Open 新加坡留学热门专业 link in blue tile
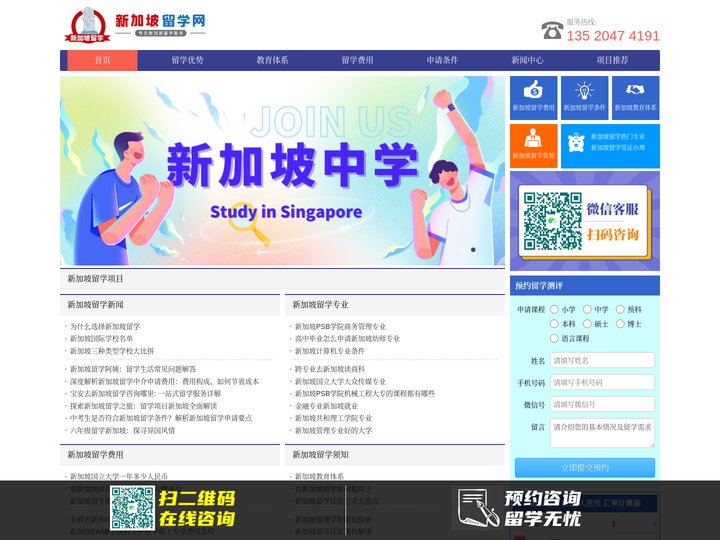The image size is (720, 540). [x=618, y=137]
